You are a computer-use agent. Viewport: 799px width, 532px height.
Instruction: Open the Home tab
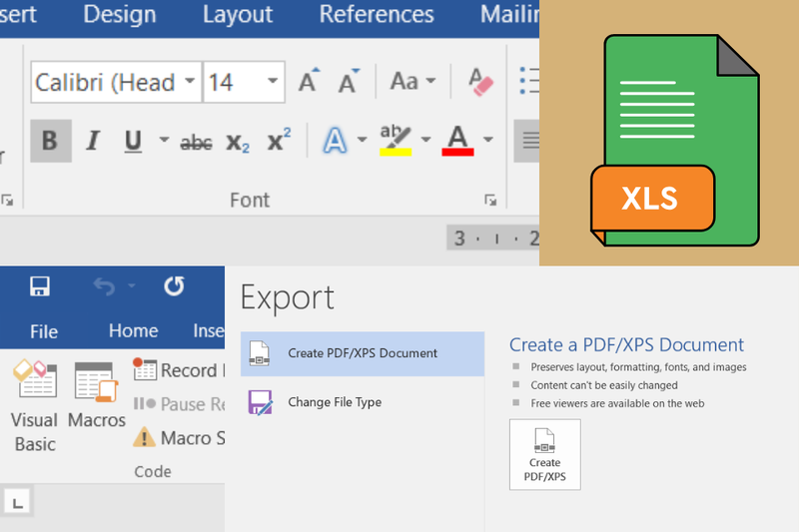(x=134, y=331)
